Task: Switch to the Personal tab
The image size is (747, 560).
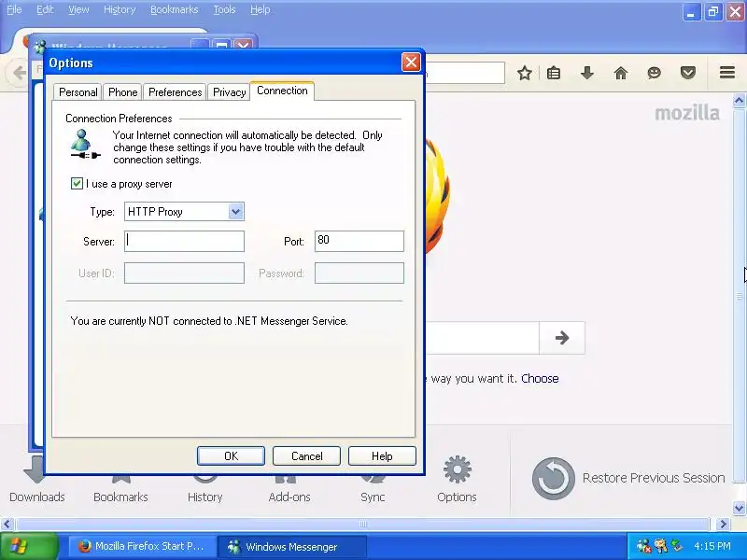Action: (x=78, y=91)
